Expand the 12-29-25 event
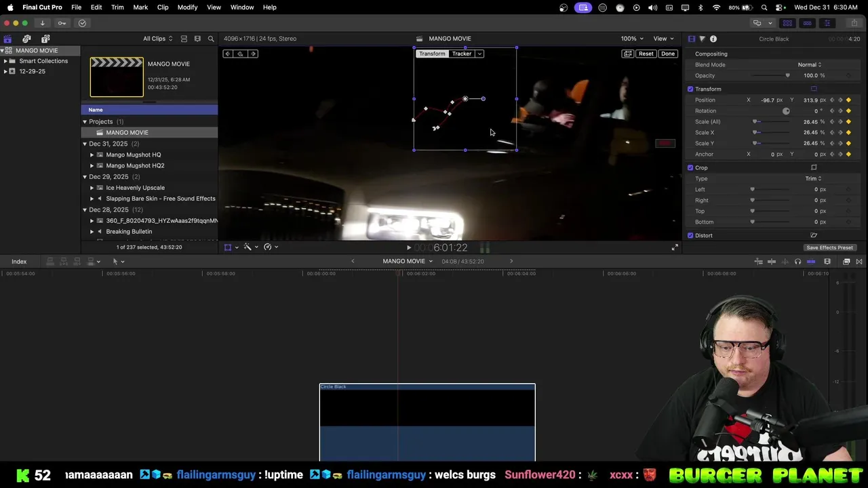This screenshot has height=488, width=868. coord(5,71)
